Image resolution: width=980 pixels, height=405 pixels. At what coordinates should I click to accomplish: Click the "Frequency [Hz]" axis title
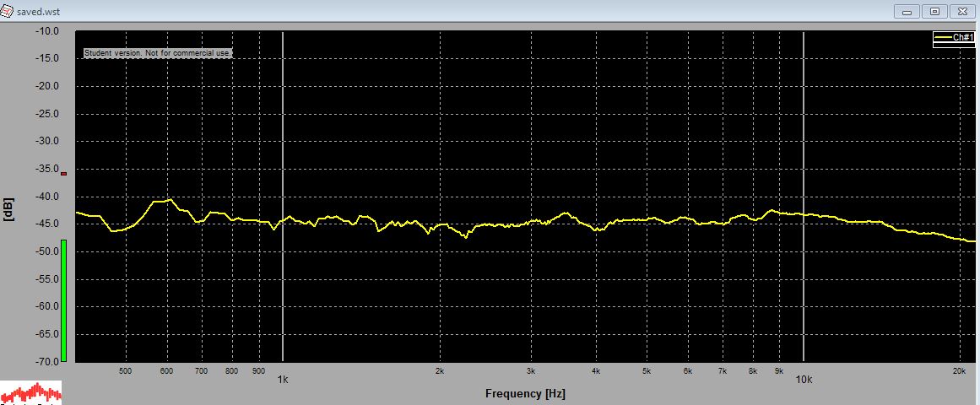[x=525, y=394]
